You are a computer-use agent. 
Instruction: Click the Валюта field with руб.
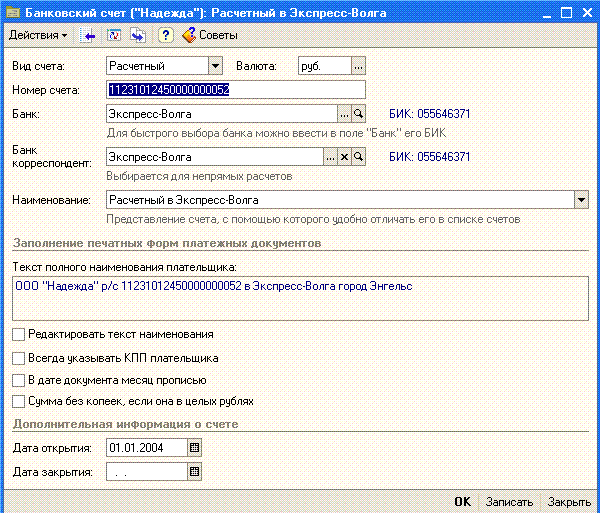(324, 66)
